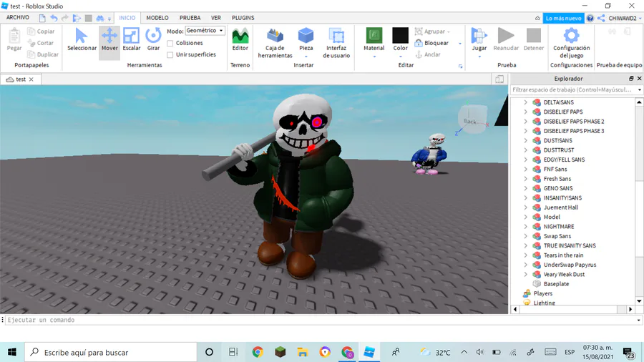Click Duplicar in the clipboard group
Viewport: 644px width, 362px height.
pyautogui.click(x=43, y=54)
